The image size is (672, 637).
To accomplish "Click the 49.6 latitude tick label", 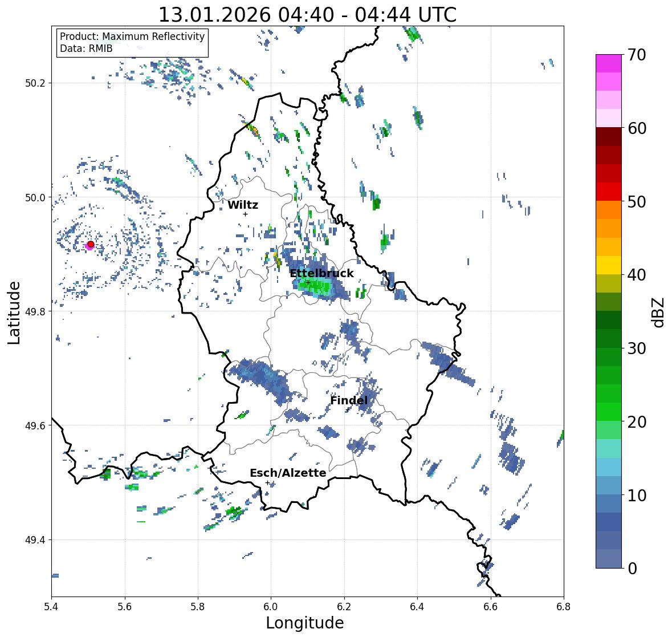I will pyautogui.click(x=35, y=425).
